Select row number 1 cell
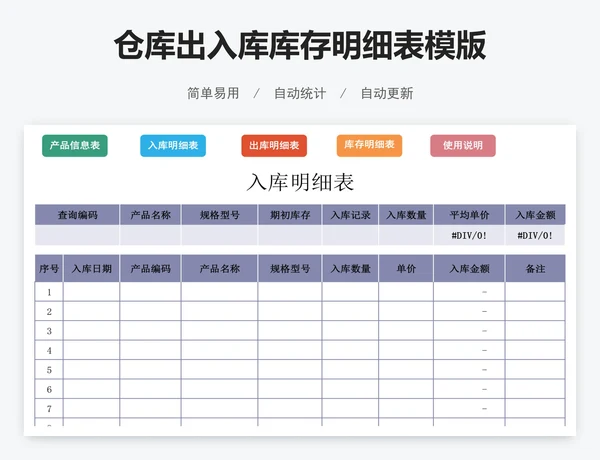The image size is (600, 460). click(x=49, y=292)
